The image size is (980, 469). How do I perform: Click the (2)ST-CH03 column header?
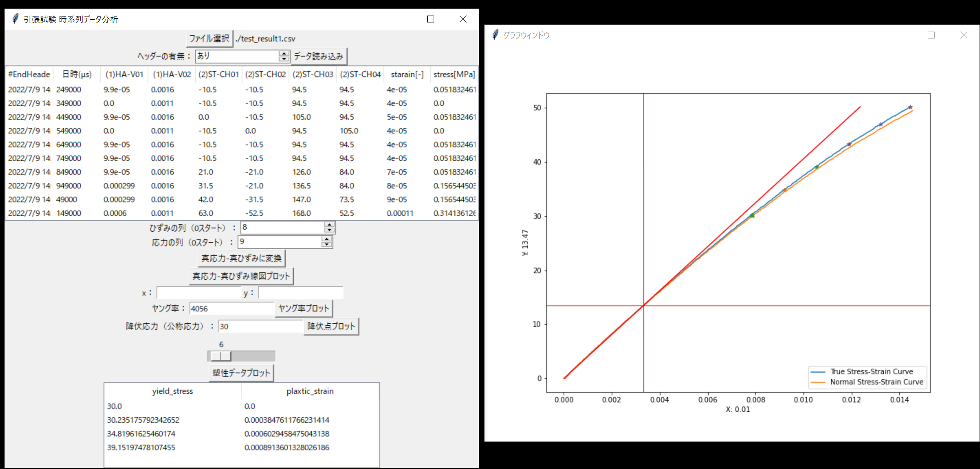pyautogui.click(x=313, y=74)
